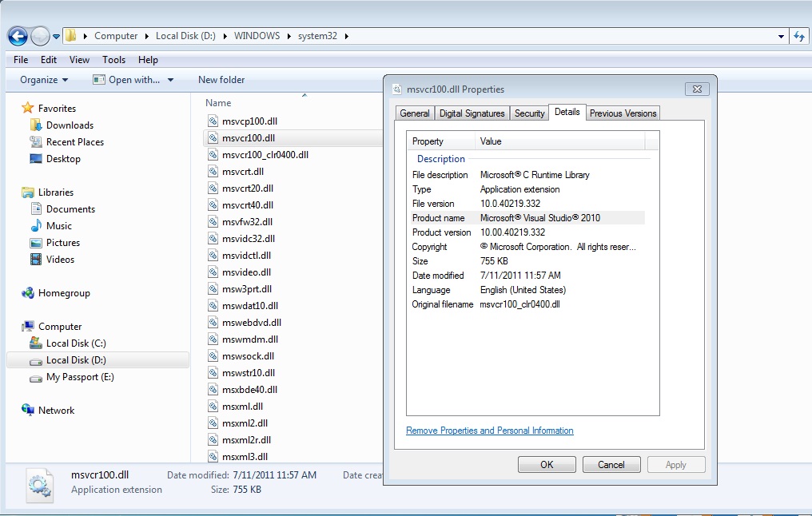Select the msvcrt.dll file icon
Screen dimensions: 812x516
pyautogui.click(x=213, y=171)
